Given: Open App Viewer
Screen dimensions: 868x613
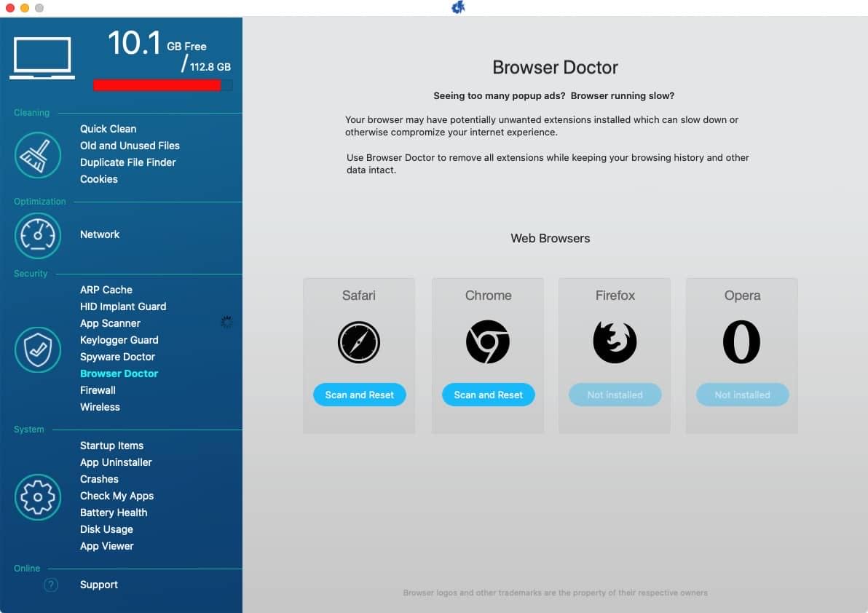Looking at the screenshot, I should pyautogui.click(x=107, y=546).
